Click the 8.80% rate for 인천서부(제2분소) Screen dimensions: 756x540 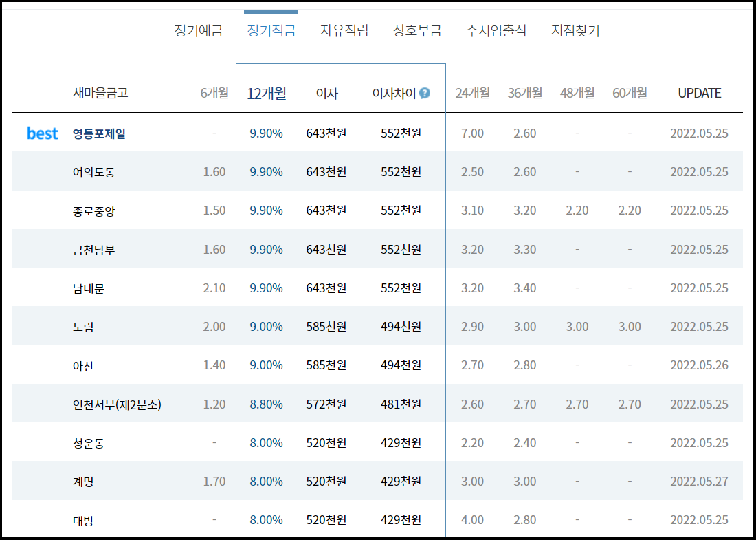(266, 404)
